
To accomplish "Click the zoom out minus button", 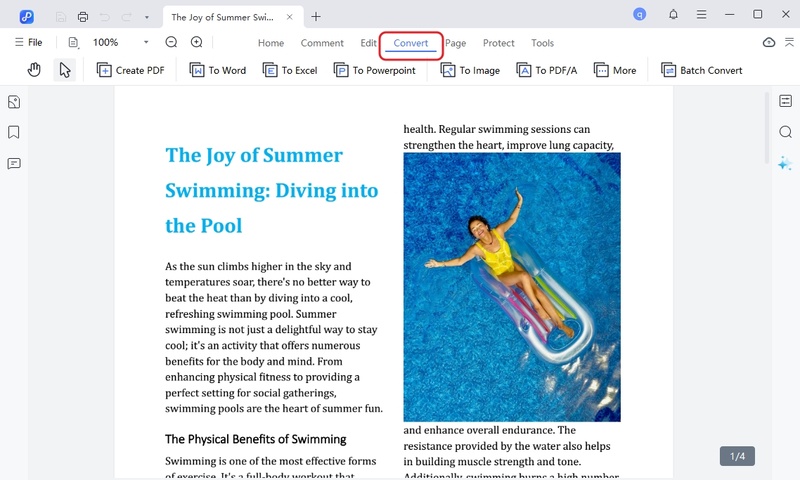I will (171, 42).
